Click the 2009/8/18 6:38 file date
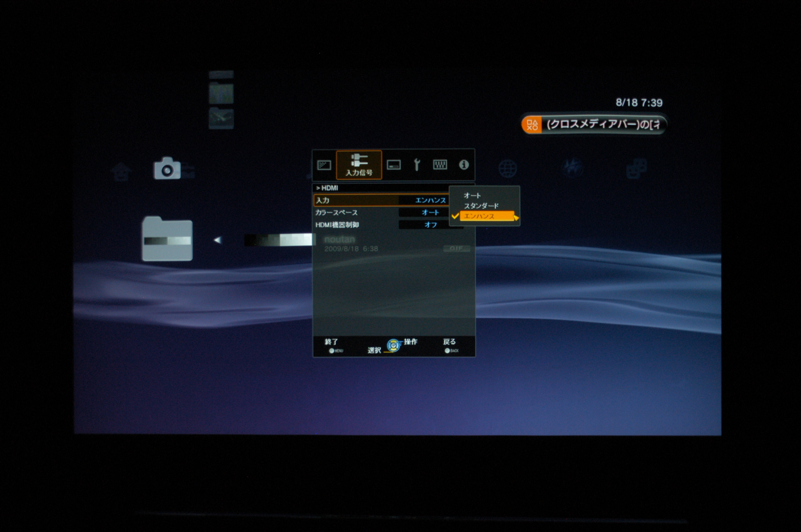This screenshot has height=532, width=801. (x=351, y=249)
